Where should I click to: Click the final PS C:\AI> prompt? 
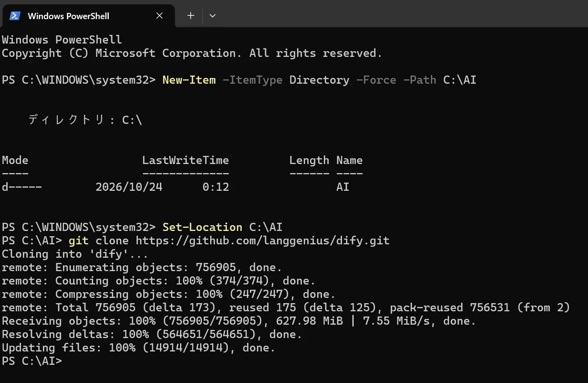pyautogui.click(x=32, y=361)
